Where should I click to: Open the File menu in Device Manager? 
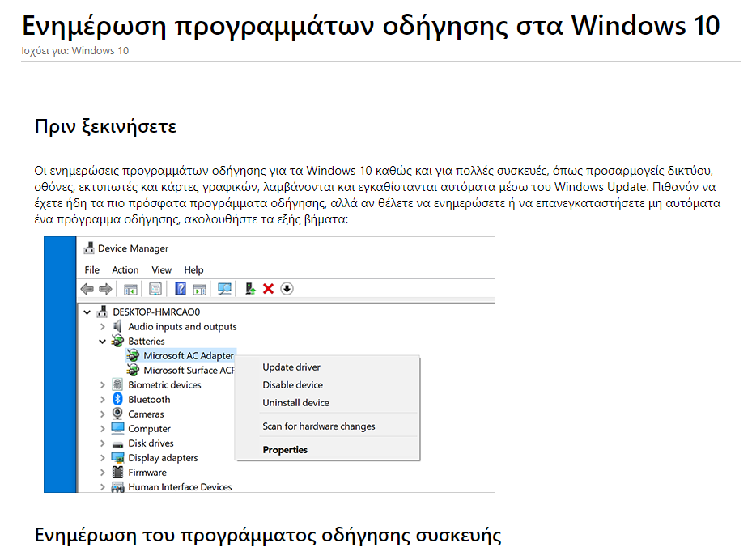91,270
